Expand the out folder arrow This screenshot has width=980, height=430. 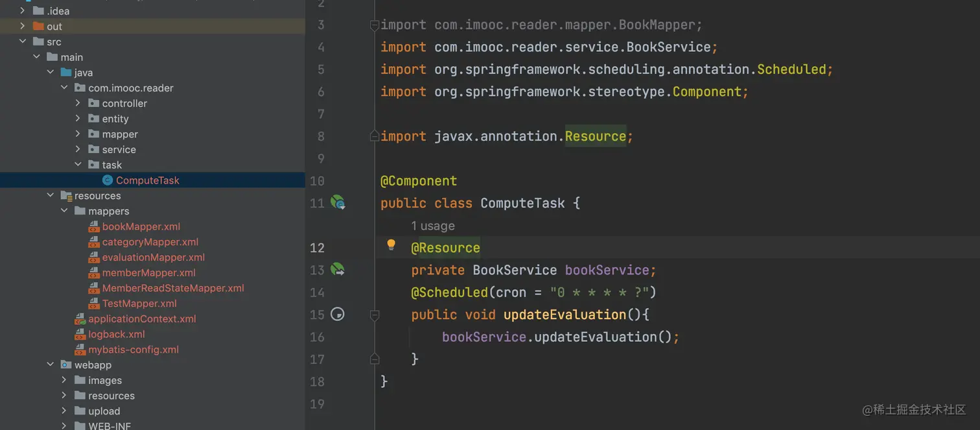click(23, 26)
